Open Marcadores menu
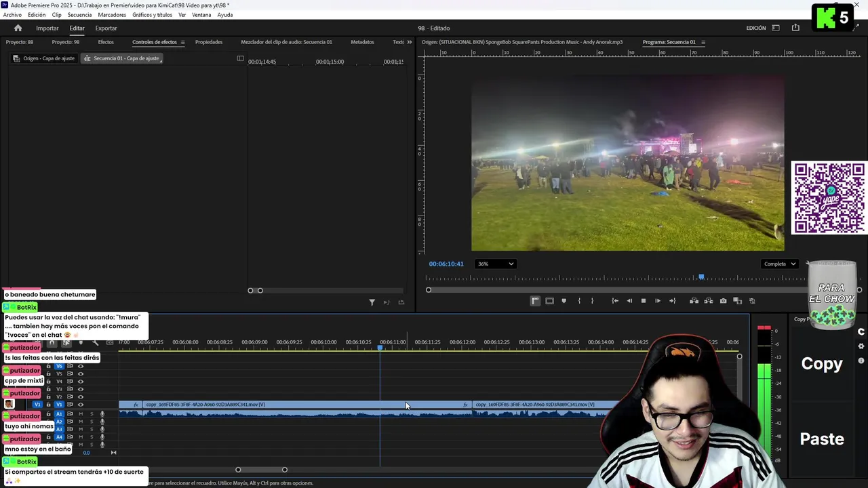Image resolution: width=868 pixels, height=488 pixels. point(112,15)
